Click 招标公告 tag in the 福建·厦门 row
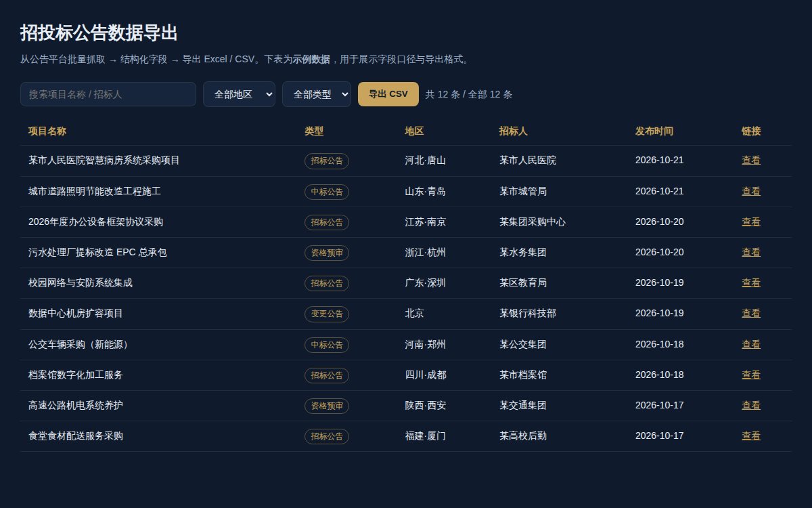Viewport: 812px width, 508px height. [327, 437]
